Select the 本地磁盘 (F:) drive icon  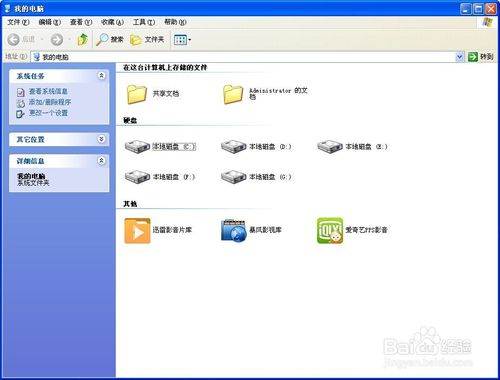tap(137, 177)
